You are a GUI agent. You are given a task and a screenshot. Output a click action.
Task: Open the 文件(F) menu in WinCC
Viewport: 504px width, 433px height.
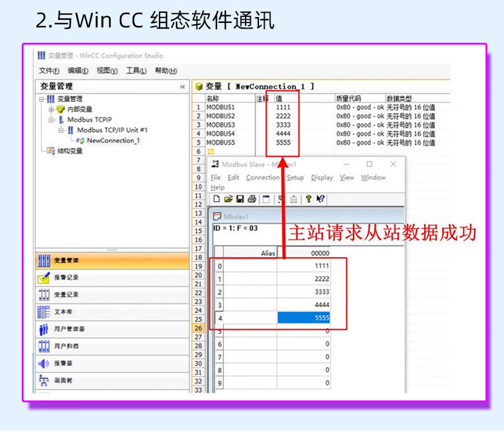(49, 71)
